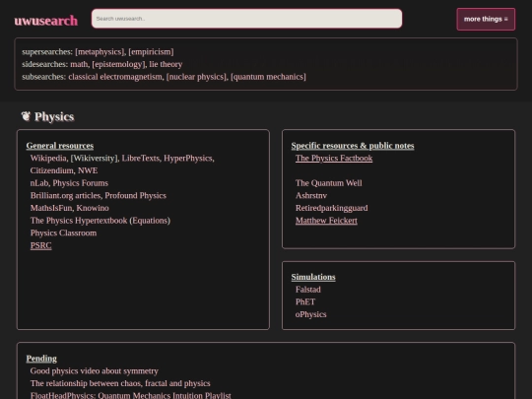
Task: Open the MathsIsFun link
Action: (x=51, y=208)
